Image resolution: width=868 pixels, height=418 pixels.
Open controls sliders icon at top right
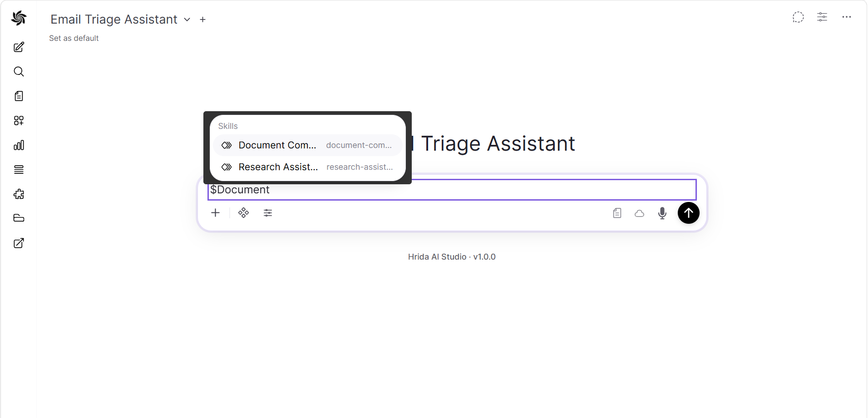click(822, 17)
